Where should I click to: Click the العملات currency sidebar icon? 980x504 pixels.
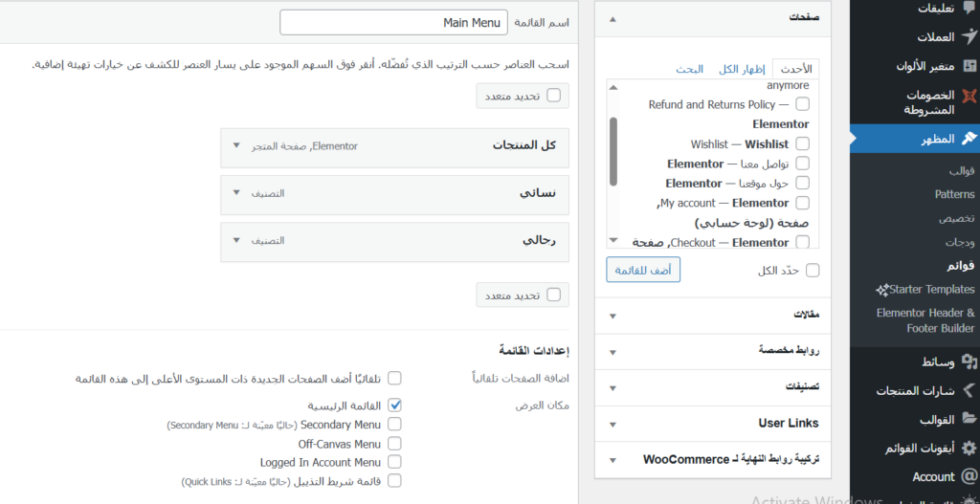tap(968, 37)
